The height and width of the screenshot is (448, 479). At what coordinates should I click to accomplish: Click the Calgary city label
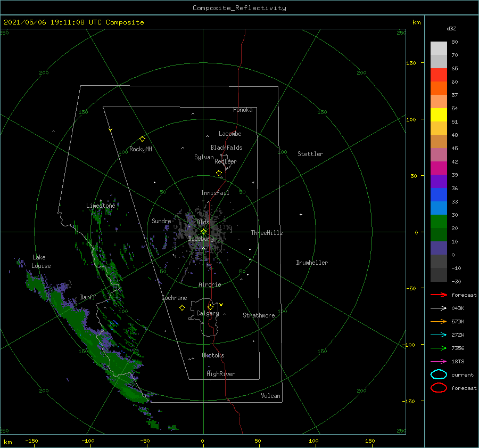[x=208, y=313]
